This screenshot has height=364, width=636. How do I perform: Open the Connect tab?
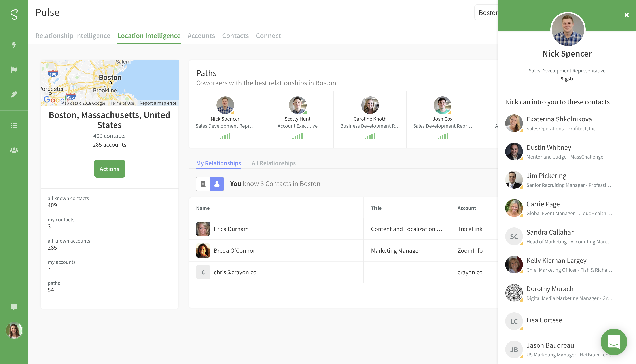click(268, 36)
